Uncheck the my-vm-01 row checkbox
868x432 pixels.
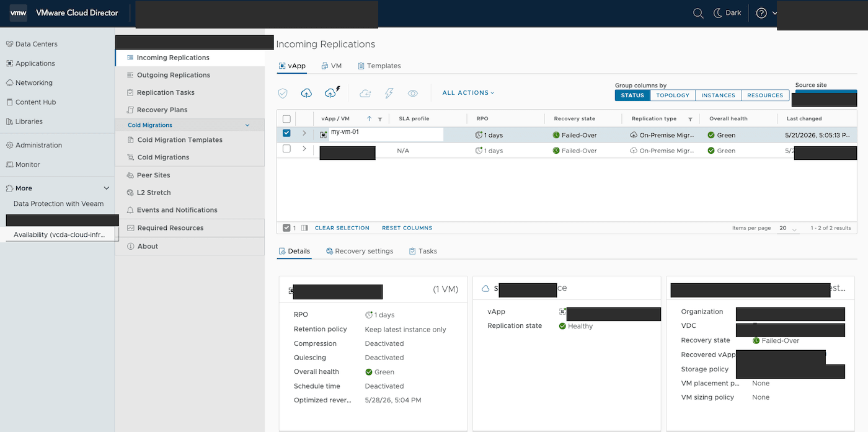click(286, 133)
